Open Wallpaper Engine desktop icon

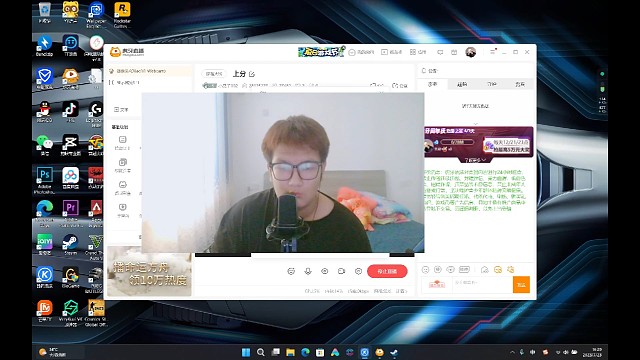click(x=96, y=15)
